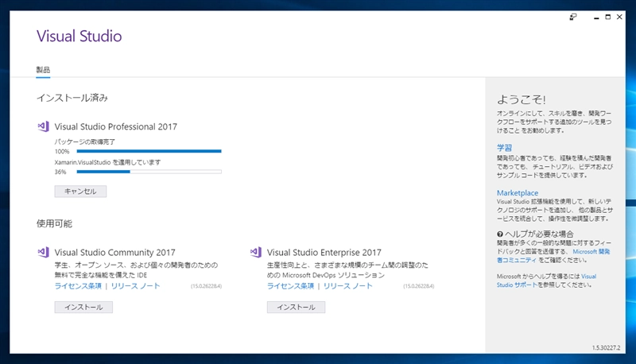Click the Visual Studio Professional 2017 logo icon
636x364 pixels.
pos(44,126)
